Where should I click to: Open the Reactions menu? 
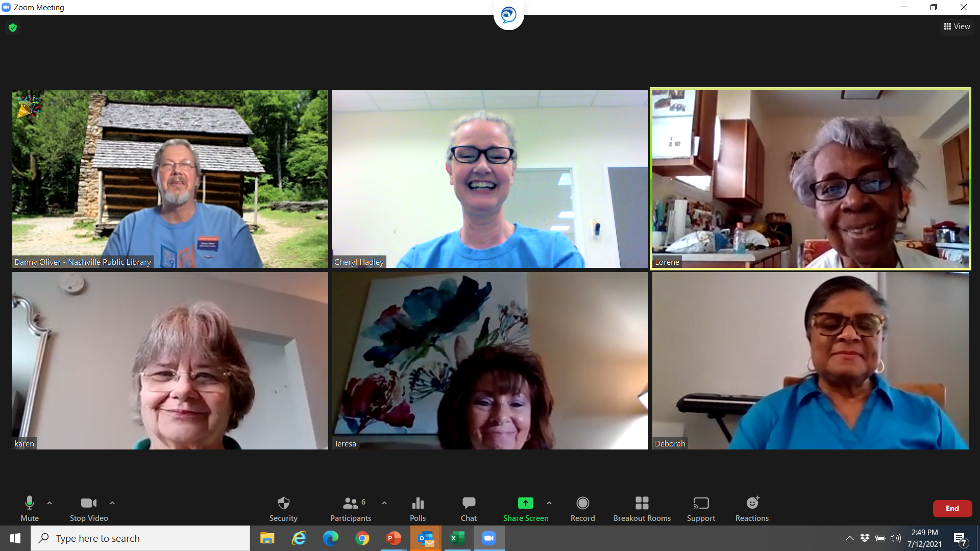click(x=752, y=509)
